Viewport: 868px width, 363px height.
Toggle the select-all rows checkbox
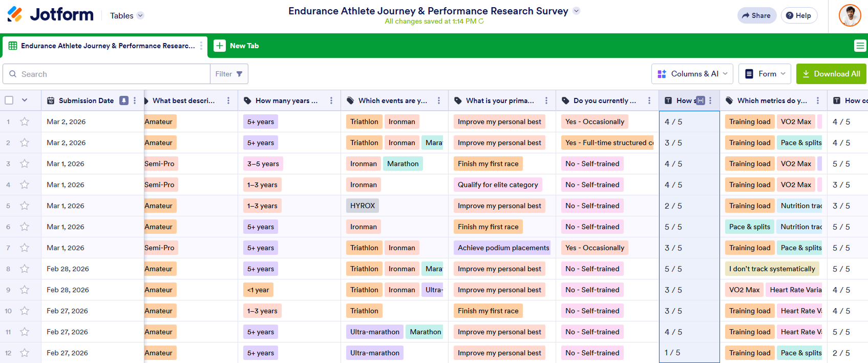pos(9,100)
